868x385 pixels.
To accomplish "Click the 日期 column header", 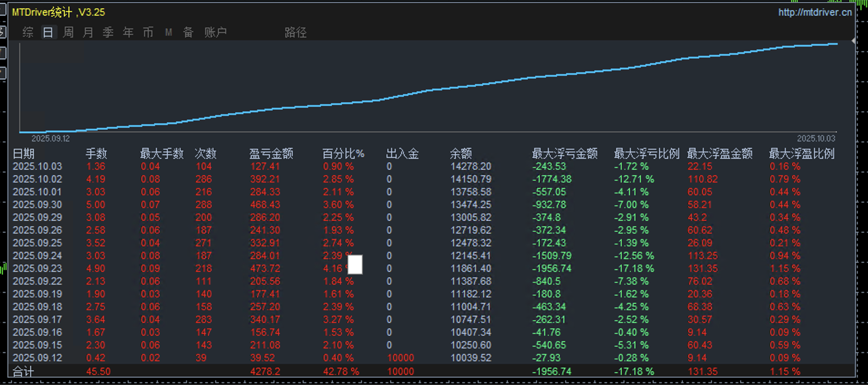I will click(x=24, y=154).
